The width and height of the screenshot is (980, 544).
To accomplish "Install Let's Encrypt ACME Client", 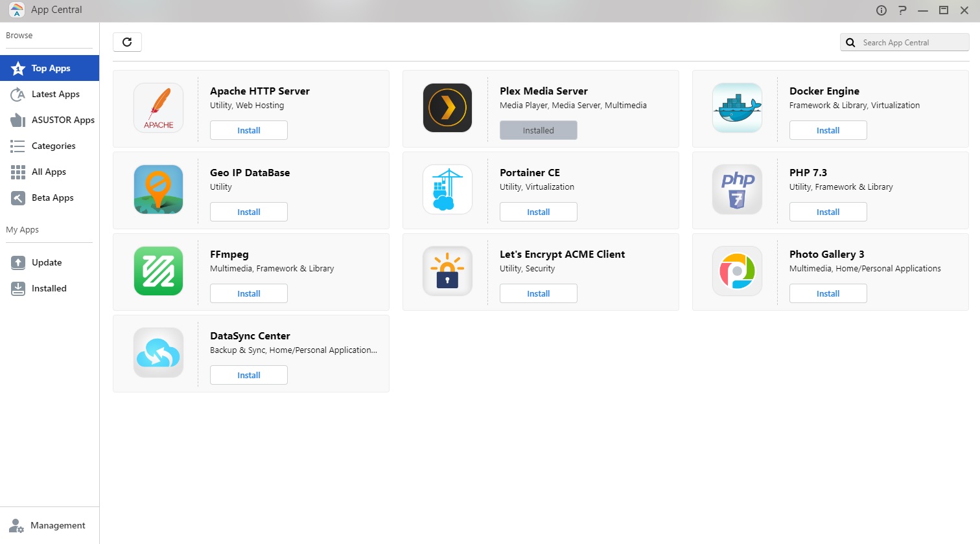I will click(539, 293).
